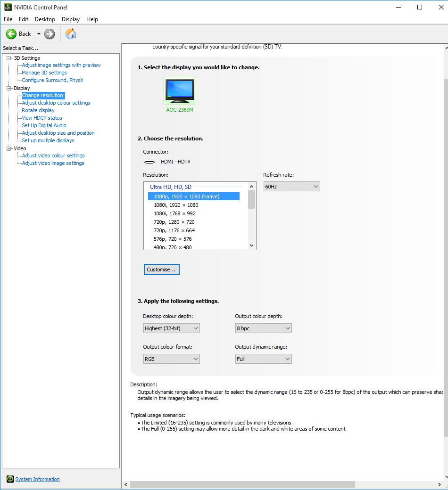The width and height of the screenshot is (448, 490).
Task: Click resolution list scroll up arrow
Action: click(x=251, y=186)
